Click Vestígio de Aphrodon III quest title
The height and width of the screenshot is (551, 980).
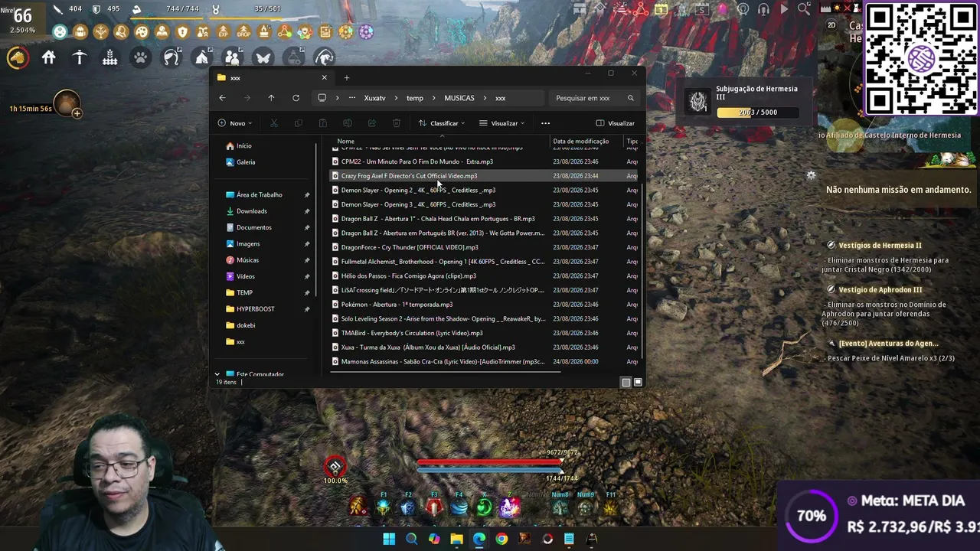tap(880, 290)
